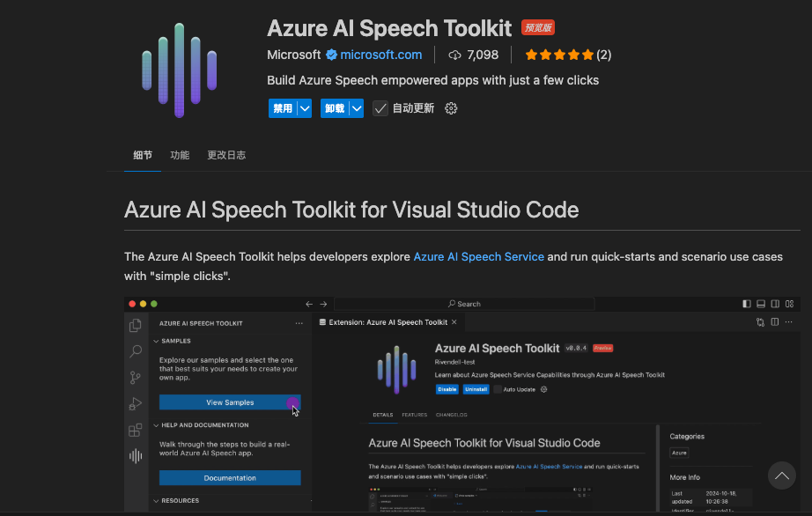
Task: Click the Azure AI Speech Toolkit waveform logo
Action: [179, 70]
